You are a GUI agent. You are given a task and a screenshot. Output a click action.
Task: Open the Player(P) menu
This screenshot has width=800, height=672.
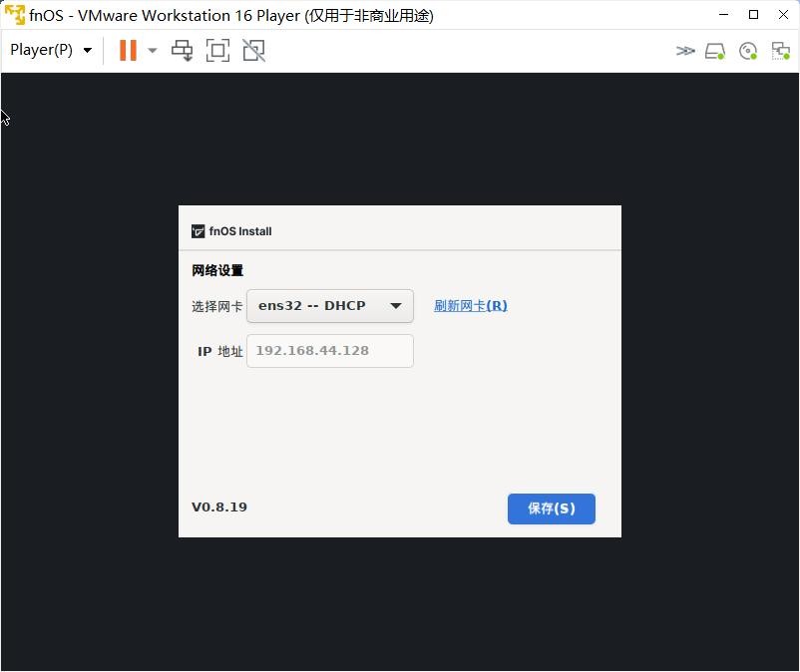(x=51, y=50)
